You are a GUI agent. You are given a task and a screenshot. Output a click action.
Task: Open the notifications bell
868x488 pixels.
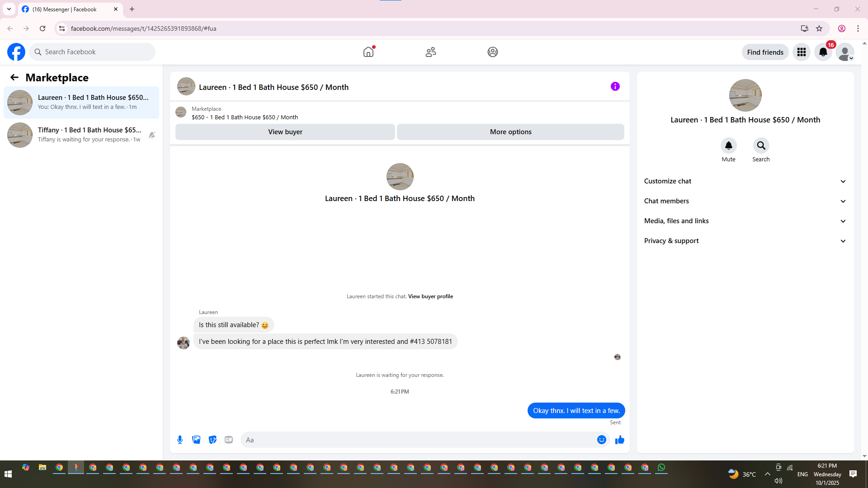(x=823, y=52)
